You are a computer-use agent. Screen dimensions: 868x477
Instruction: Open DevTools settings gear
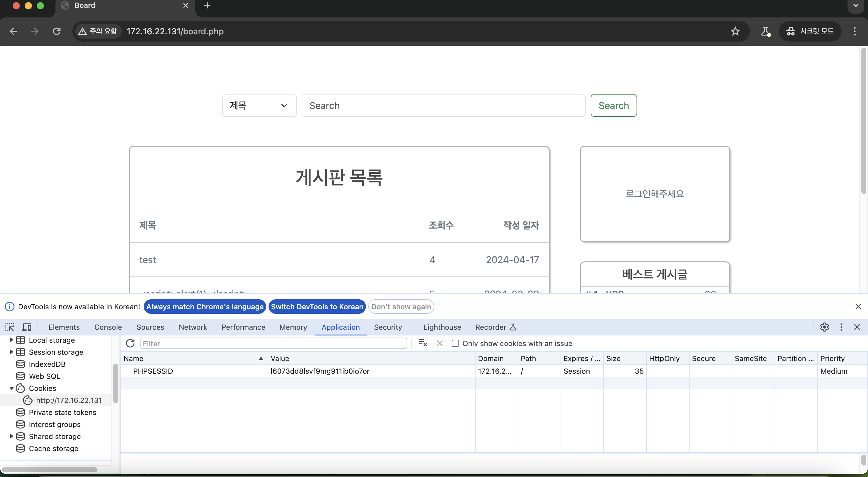coord(824,327)
